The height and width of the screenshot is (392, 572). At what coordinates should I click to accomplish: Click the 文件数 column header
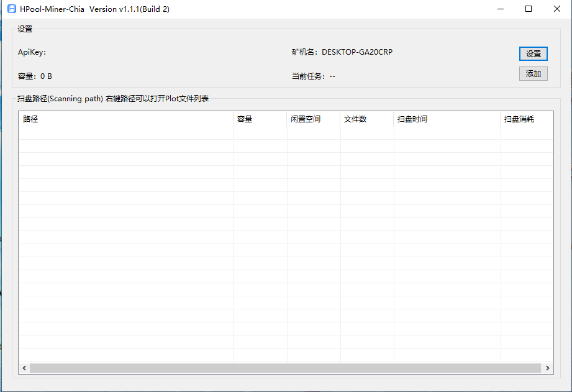[x=367, y=119]
